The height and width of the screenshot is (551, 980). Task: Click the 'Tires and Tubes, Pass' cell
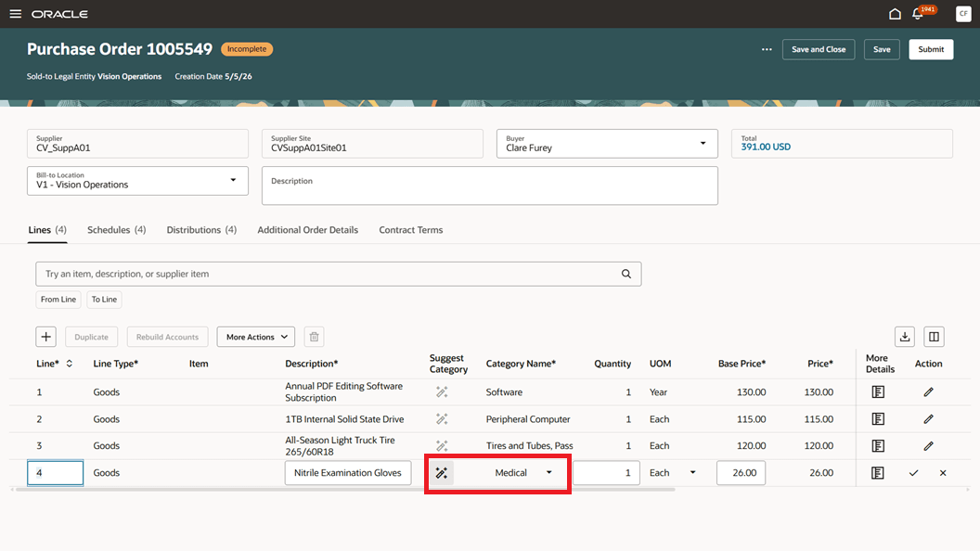[x=529, y=446]
